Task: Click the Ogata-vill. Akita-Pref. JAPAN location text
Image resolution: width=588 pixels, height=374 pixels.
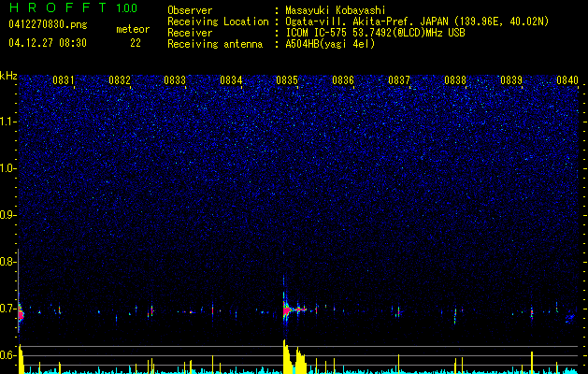Action: coord(417,22)
